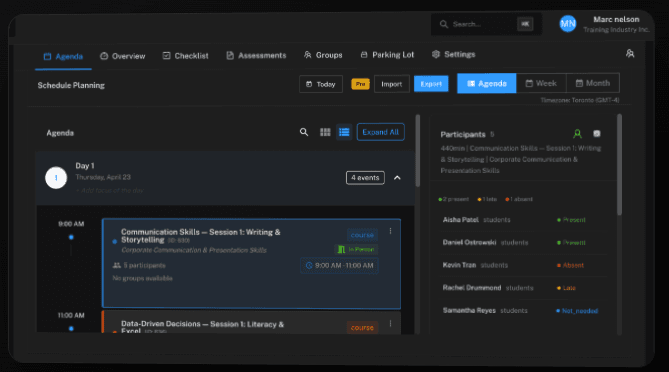Change Daniel Ostrowski's attendance status
Image resolution: width=669 pixels, height=372 pixels.
click(x=571, y=243)
